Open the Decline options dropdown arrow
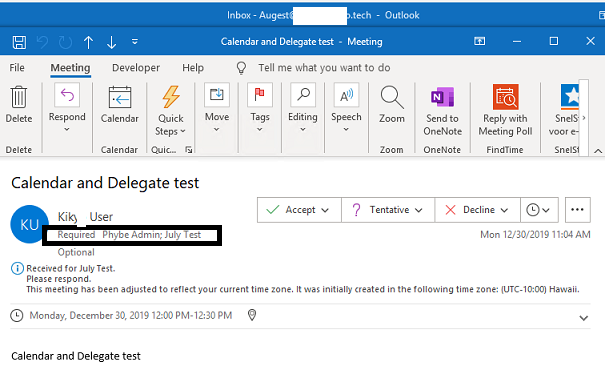 504,210
